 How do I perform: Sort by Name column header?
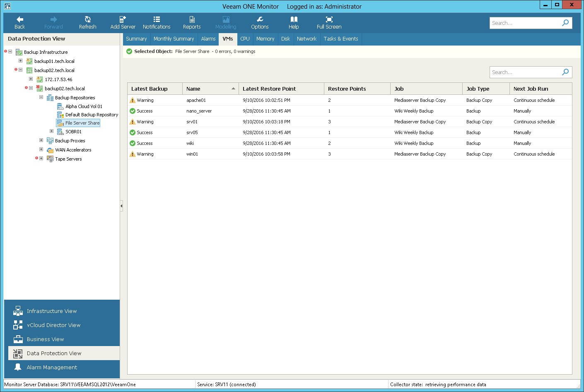(x=210, y=89)
